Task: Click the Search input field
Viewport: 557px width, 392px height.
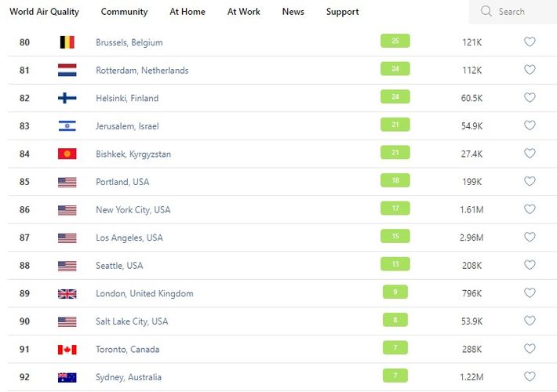Action: click(522, 12)
